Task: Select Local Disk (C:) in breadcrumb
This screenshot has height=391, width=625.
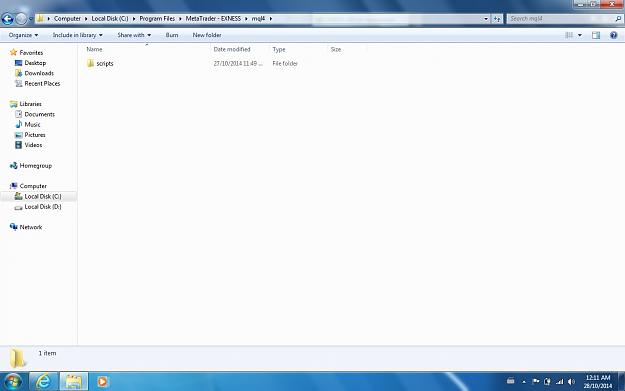Action: pyautogui.click(x=110, y=18)
